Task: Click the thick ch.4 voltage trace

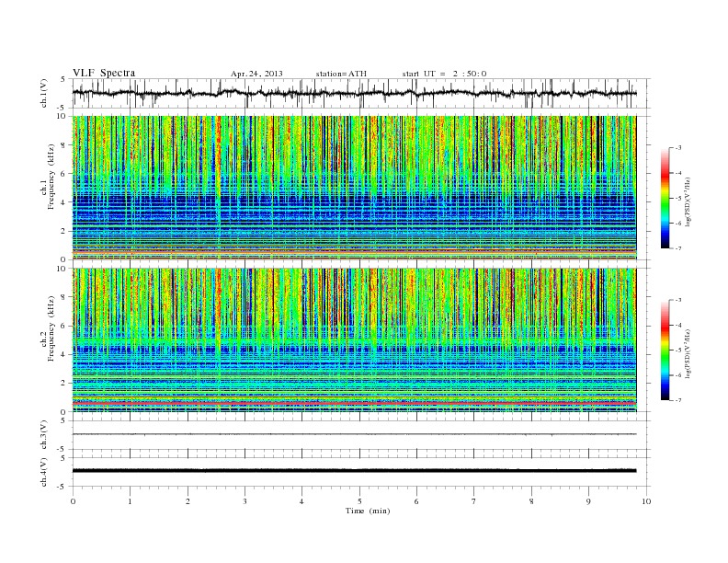Action: [354, 471]
